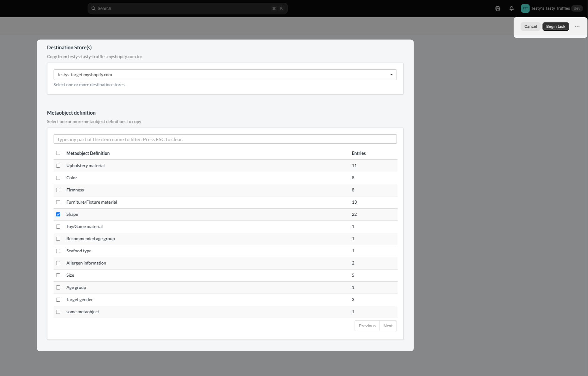
Task: Open the three-dot more actions menu
Action: tap(577, 27)
